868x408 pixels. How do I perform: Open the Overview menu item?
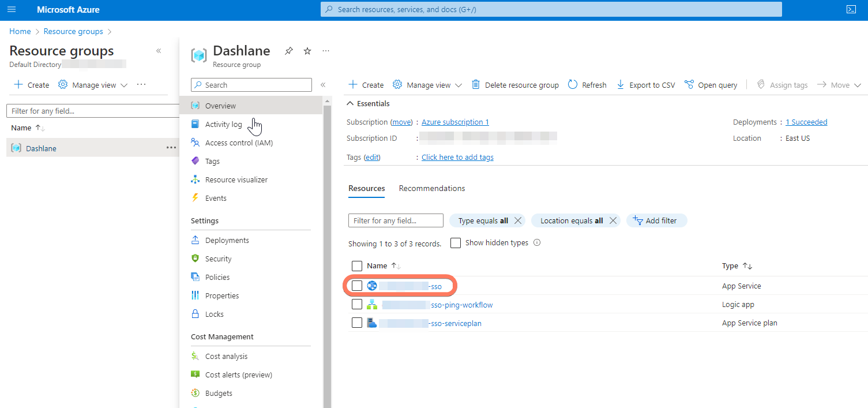point(251,106)
